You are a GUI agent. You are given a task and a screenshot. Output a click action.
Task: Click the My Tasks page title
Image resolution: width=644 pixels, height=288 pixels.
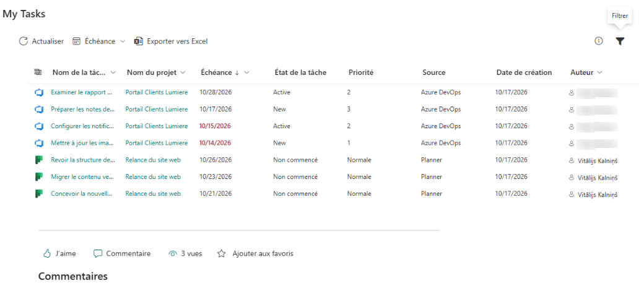click(x=24, y=14)
